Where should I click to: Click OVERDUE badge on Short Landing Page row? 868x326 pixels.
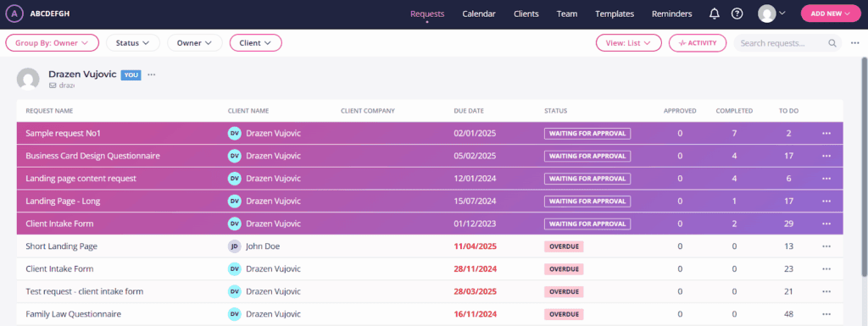[564, 246]
